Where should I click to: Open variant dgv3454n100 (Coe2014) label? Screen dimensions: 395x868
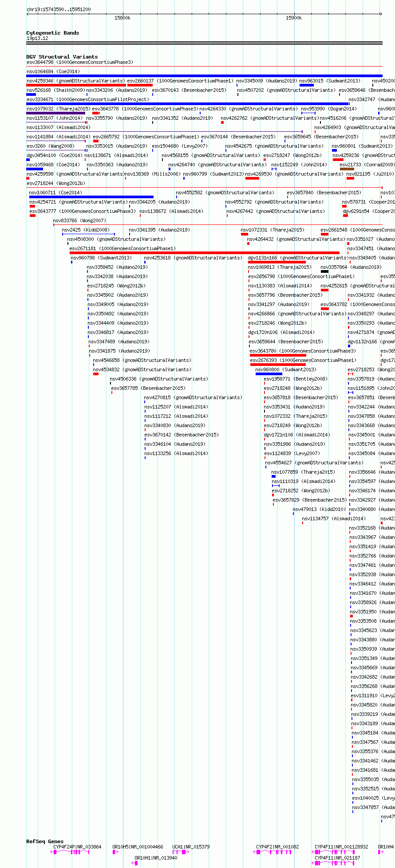point(55,155)
